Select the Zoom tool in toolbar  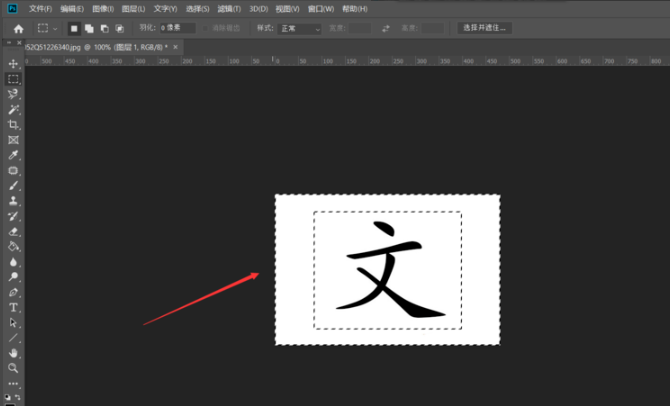pos(13,368)
